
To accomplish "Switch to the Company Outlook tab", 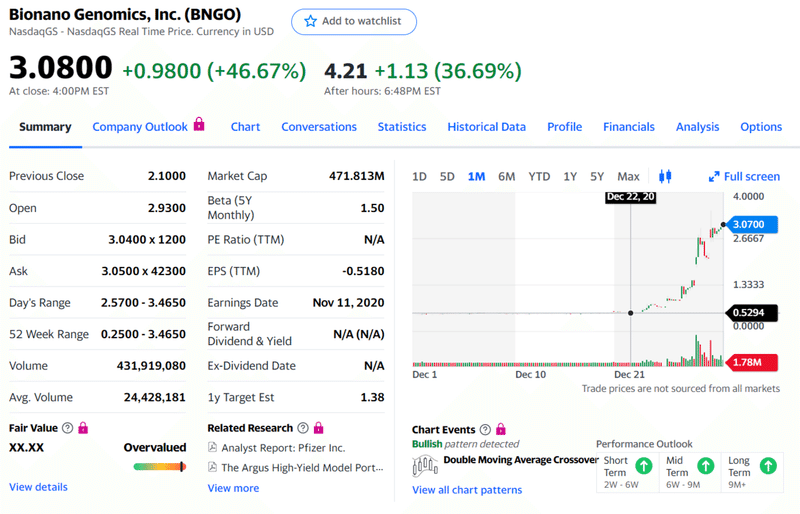I will coord(140,127).
